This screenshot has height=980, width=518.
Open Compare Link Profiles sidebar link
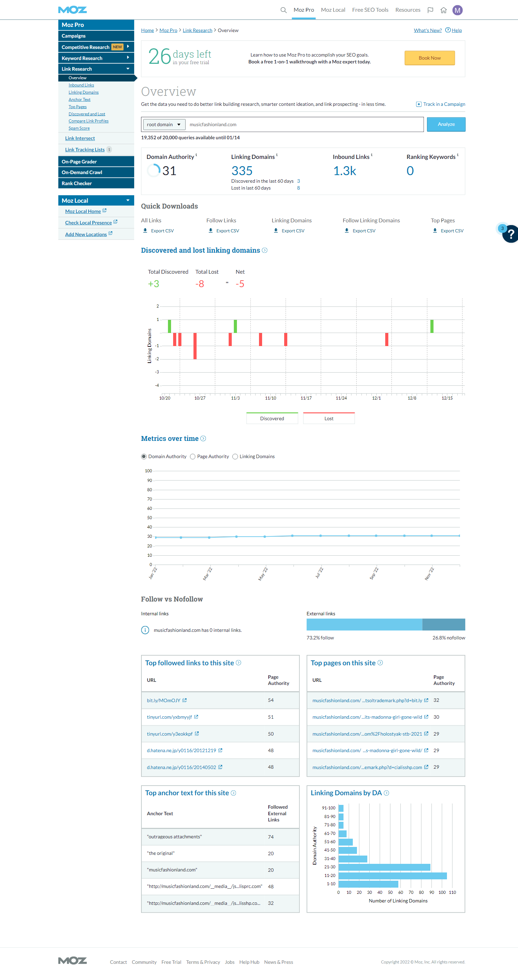pyautogui.click(x=89, y=121)
